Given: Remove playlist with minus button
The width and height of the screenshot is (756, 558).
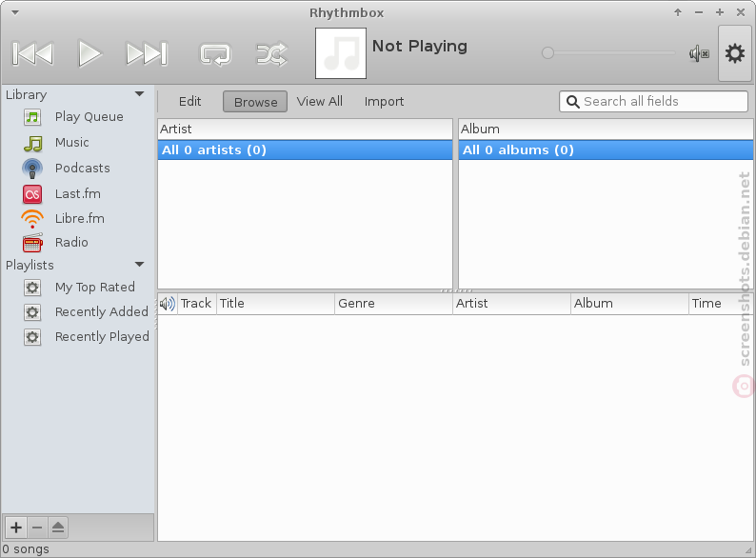Looking at the screenshot, I should (x=37, y=528).
